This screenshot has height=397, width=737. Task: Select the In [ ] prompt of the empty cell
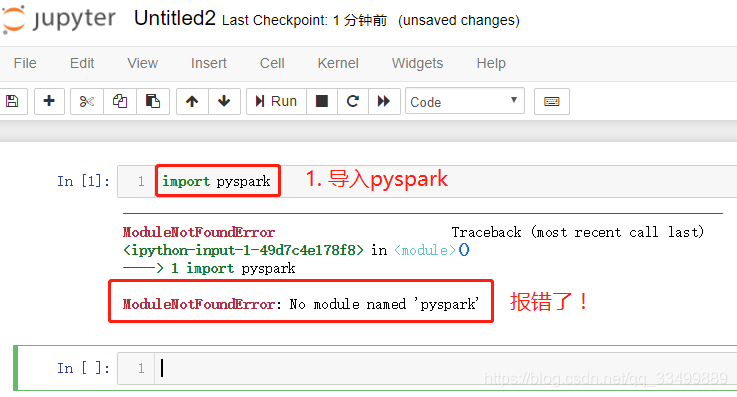click(84, 368)
